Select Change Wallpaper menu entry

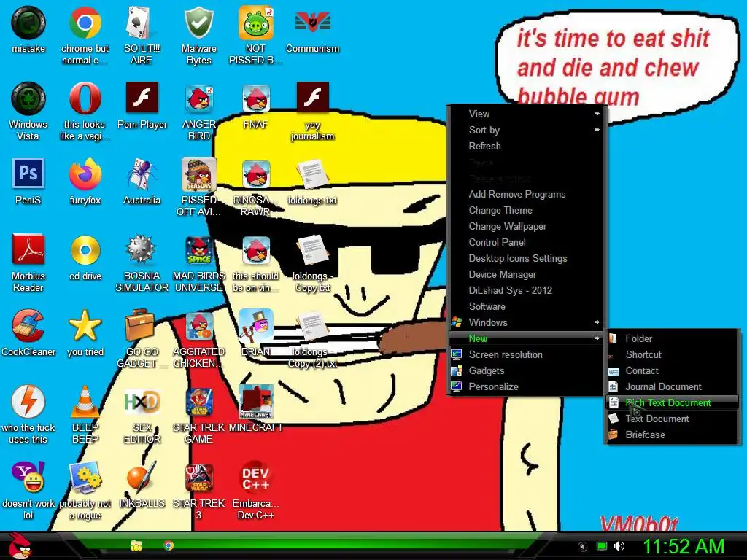[527, 226]
